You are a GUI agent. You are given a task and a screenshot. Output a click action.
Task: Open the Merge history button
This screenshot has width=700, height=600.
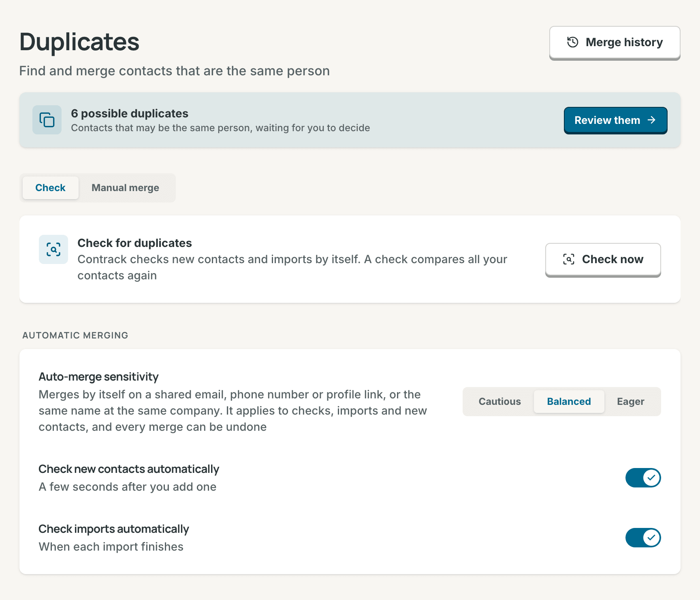(x=615, y=43)
